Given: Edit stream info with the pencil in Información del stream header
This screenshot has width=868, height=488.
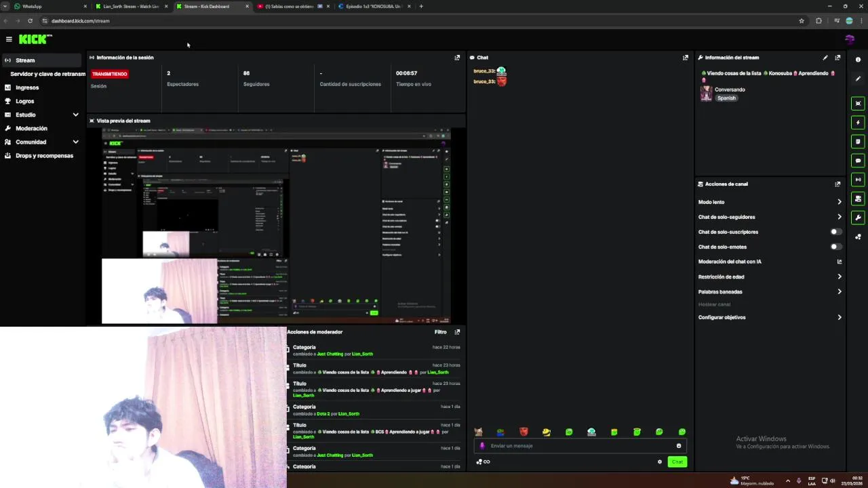Looking at the screenshot, I should click(x=825, y=58).
